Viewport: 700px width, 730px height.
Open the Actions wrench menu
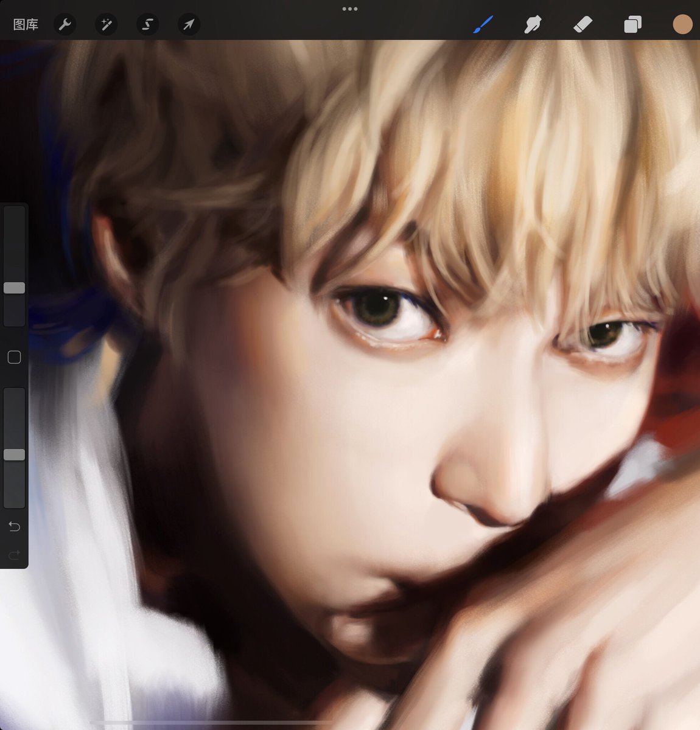(65, 25)
